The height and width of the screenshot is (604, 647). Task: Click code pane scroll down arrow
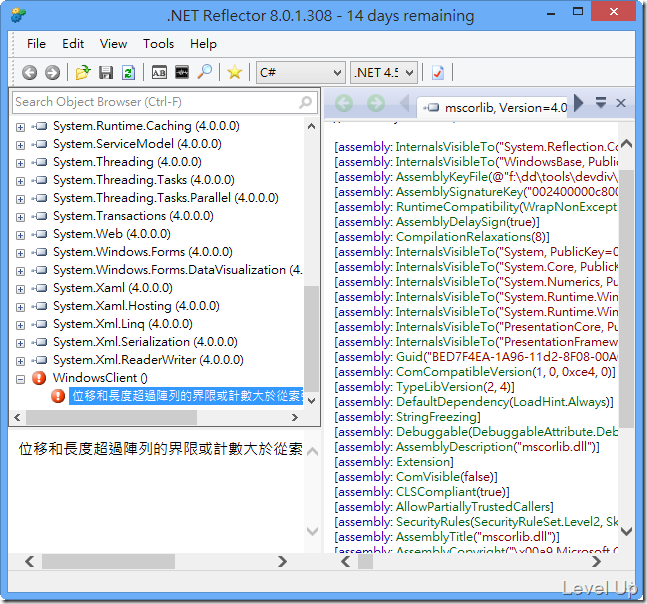(x=627, y=531)
